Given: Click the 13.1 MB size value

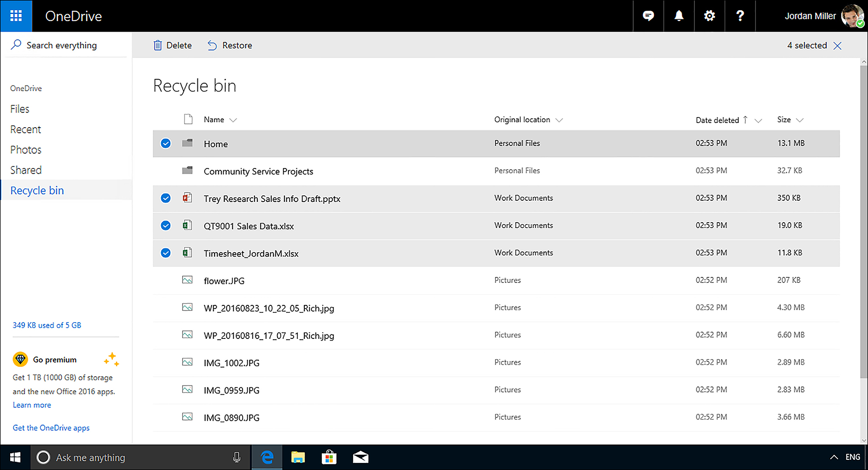Looking at the screenshot, I should [x=791, y=143].
